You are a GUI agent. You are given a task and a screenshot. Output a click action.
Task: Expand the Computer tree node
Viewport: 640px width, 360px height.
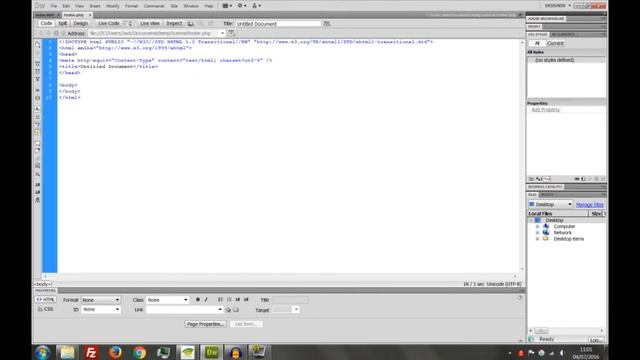(x=538, y=227)
